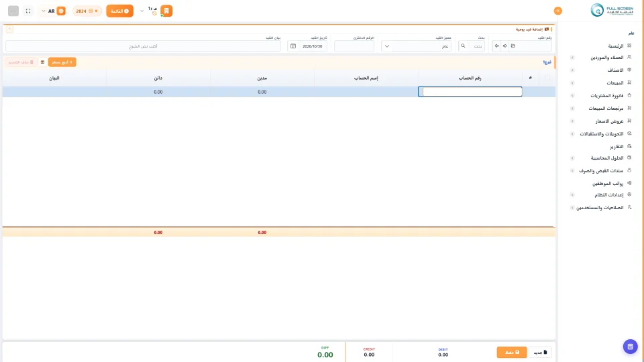Click the user icon next to الصلاحيات والمستخدمين
Viewport: 644px width, 362px height.
[x=629, y=207]
